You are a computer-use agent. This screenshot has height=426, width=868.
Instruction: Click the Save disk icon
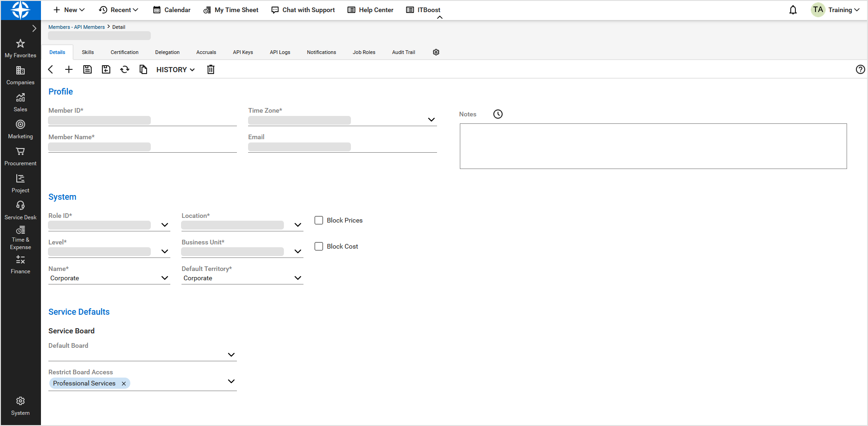click(x=87, y=69)
